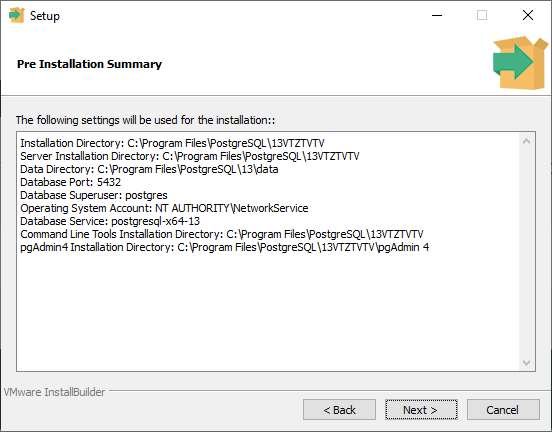The image size is (552, 432).
Task: Click the disabled maximize button
Action: click(x=482, y=15)
